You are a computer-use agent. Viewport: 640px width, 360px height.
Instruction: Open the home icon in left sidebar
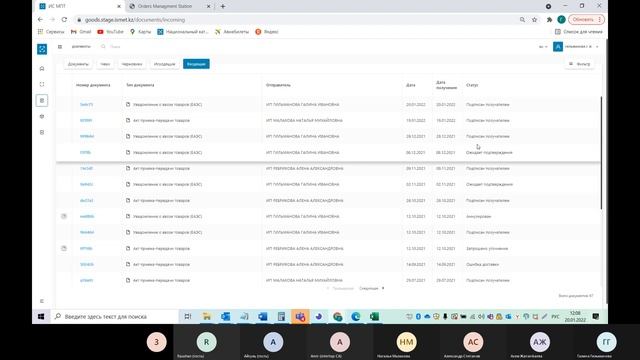pos(42,69)
